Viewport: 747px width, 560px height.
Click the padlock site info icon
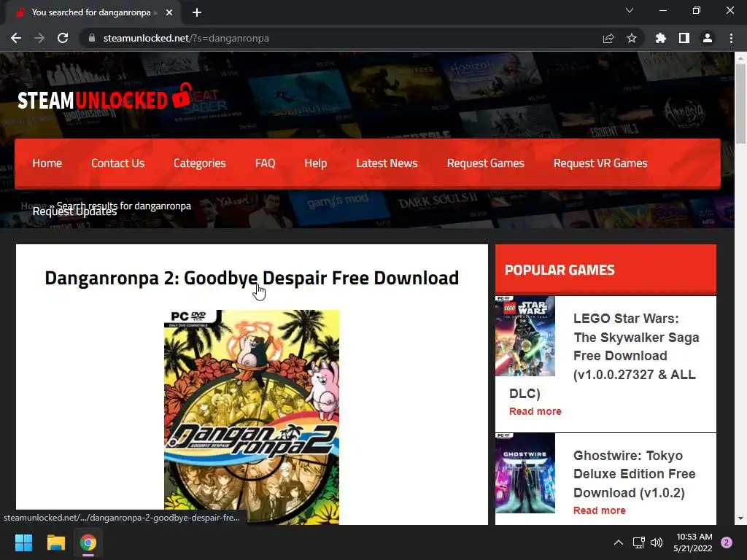(92, 38)
